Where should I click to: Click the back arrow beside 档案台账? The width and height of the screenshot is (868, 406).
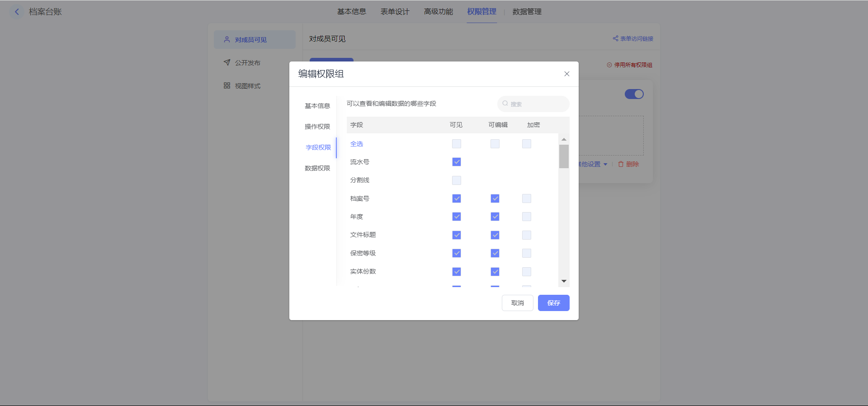pyautogui.click(x=17, y=12)
